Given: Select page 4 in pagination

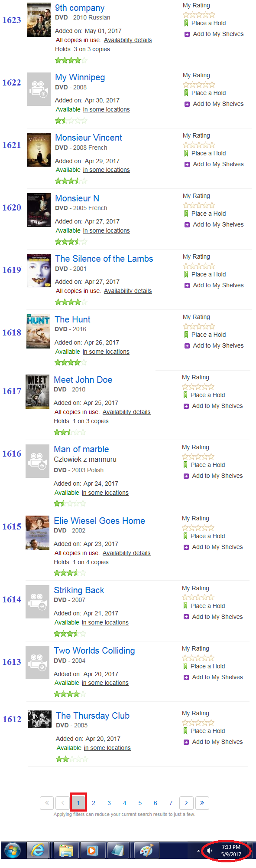Looking at the screenshot, I should click(x=125, y=803).
